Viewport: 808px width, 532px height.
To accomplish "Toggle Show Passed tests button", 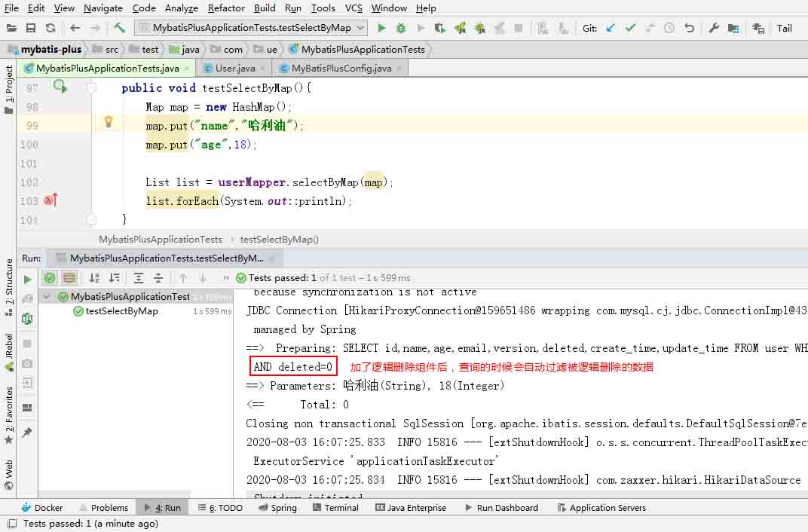I will [50, 278].
